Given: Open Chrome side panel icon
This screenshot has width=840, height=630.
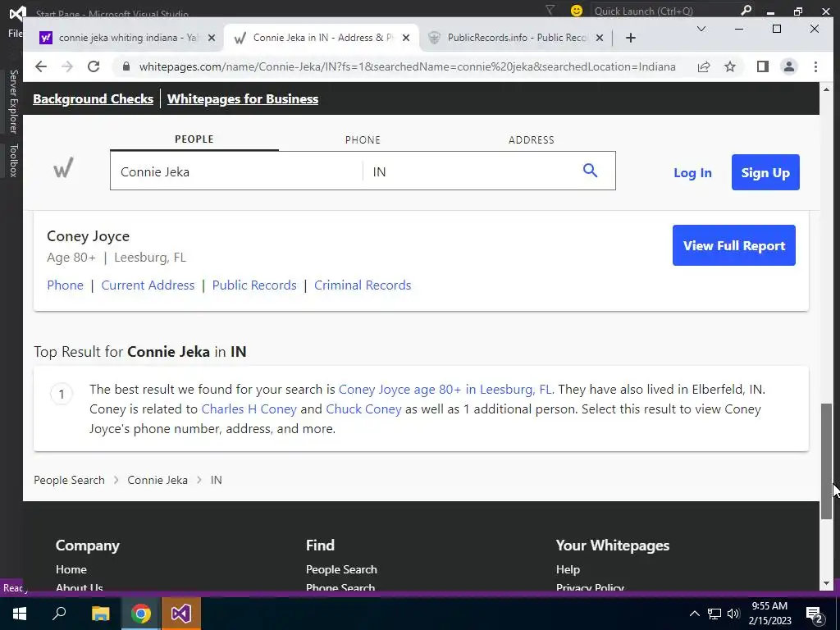Looking at the screenshot, I should (762, 66).
